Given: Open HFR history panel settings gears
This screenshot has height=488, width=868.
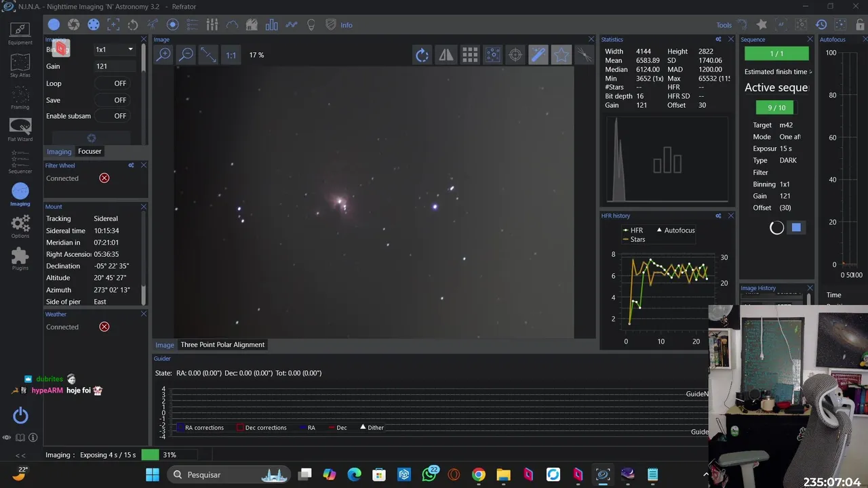Looking at the screenshot, I should [718, 216].
